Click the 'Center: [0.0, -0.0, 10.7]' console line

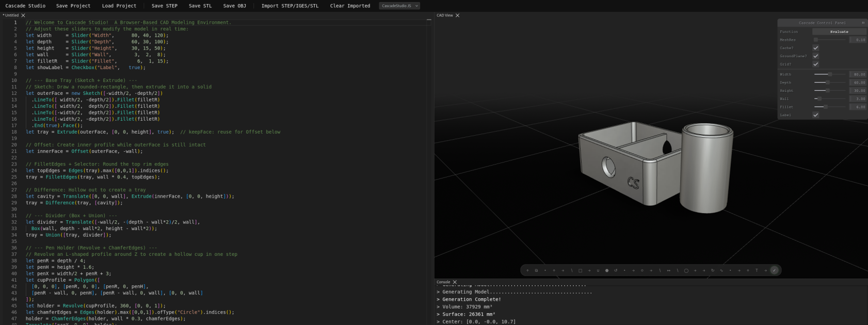point(476,322)
